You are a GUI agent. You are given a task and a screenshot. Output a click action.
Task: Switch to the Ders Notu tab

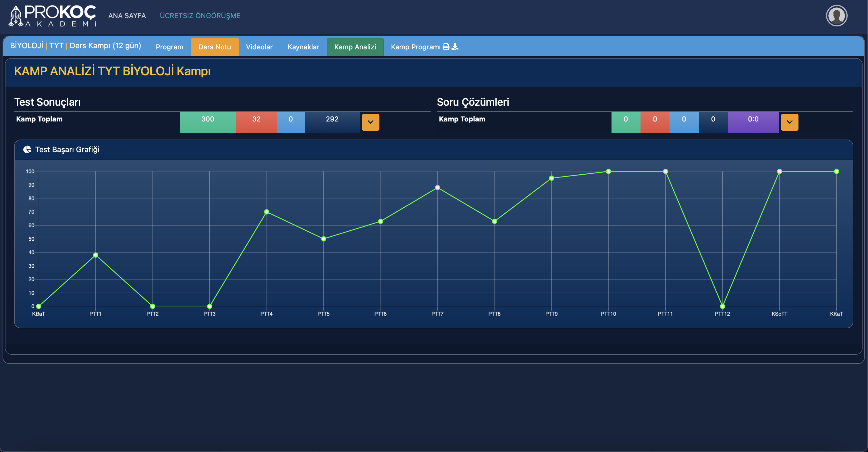tap(214, 47)
